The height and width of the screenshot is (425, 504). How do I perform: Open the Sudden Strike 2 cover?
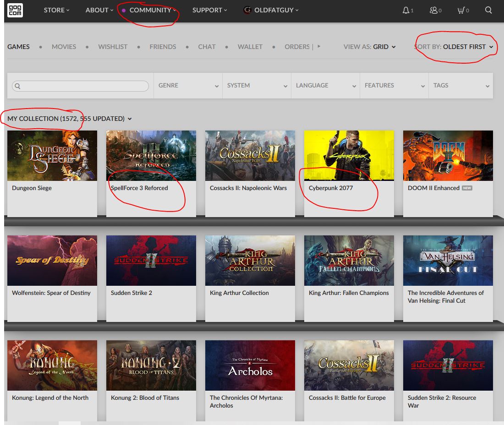[151, 261]
